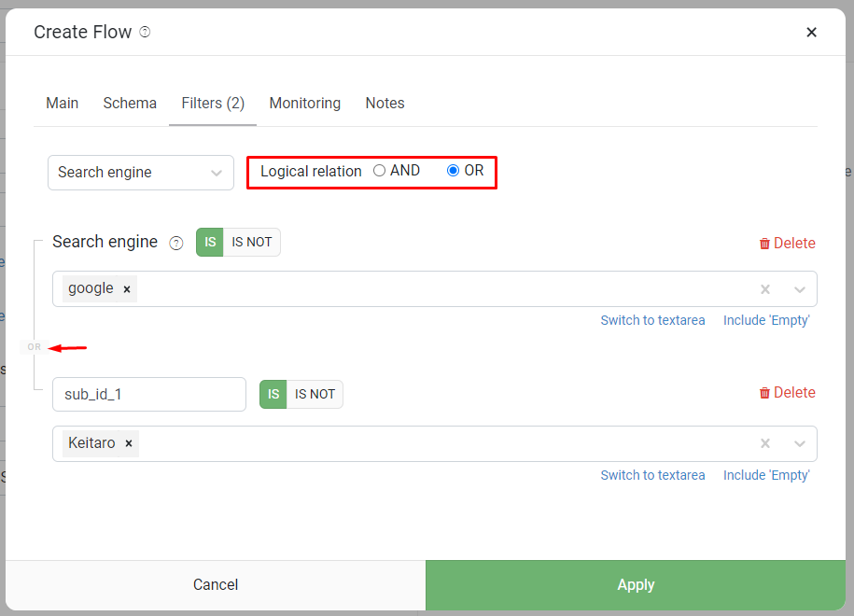Delete the Search engine filter
This screenshot has height=616, width=854.
click(787, 243)
